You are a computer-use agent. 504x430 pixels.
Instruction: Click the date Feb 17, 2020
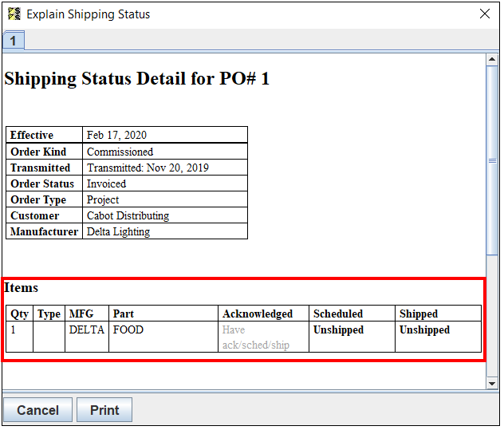point(116,135)
